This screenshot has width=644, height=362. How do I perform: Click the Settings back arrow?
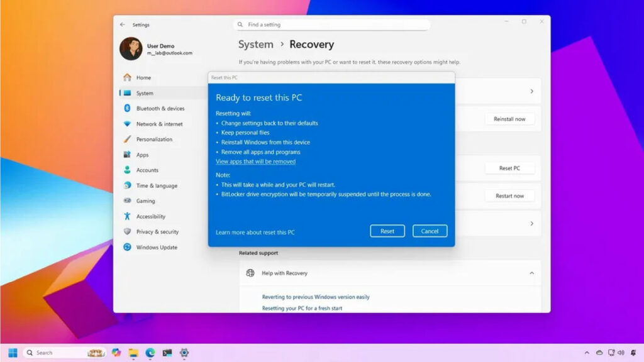click(123, 25)
